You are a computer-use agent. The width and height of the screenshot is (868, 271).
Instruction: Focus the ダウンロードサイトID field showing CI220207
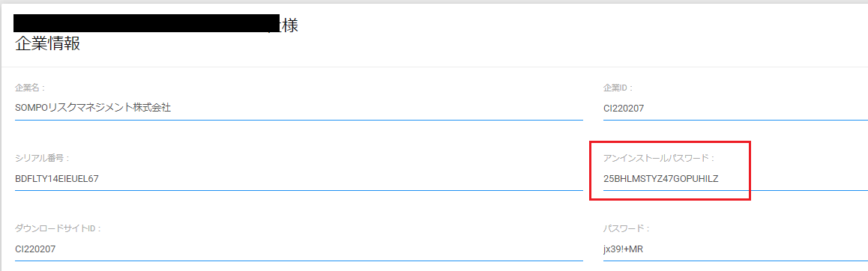pyautogui.click(x=299, y=249)
